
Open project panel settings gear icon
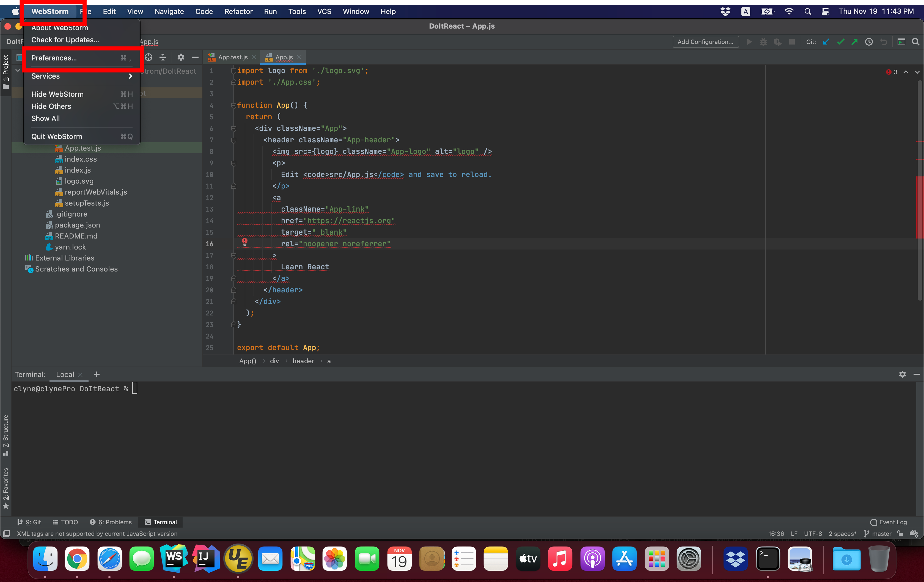click(181, 57)
